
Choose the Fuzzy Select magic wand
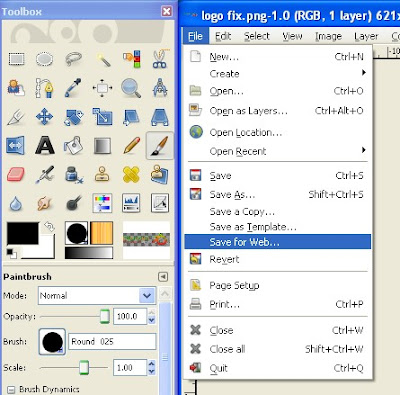point(102,59)
